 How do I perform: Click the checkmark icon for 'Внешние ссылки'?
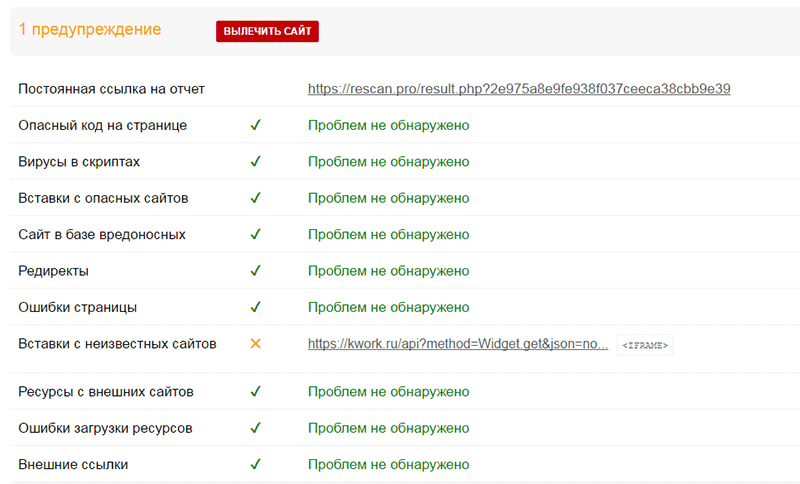[256, 464]
